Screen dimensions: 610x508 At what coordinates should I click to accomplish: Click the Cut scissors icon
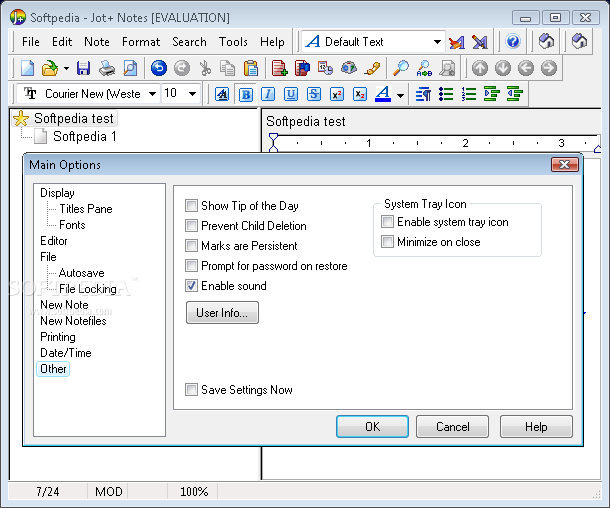tap(205, 68)
